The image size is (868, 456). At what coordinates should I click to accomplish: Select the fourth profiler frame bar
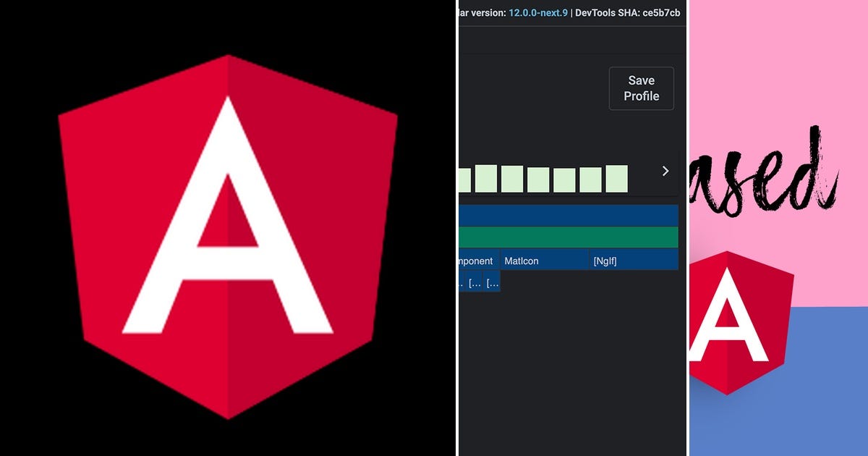(x=539, y=177)
